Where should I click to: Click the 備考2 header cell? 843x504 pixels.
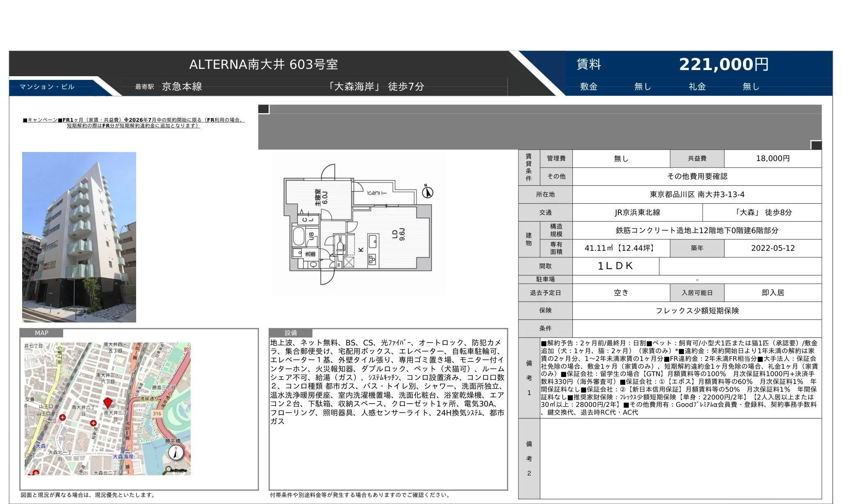(529, 459)
